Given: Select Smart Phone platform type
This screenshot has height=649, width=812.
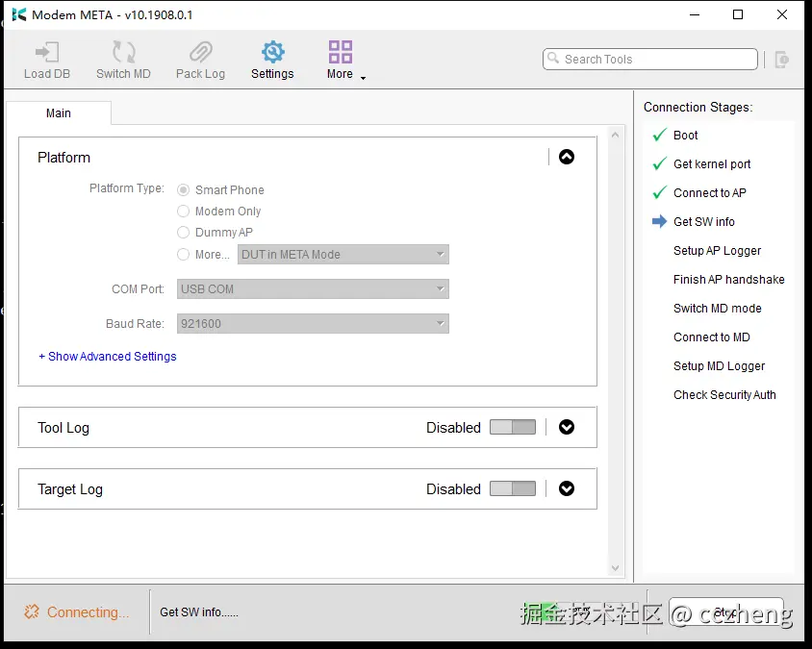Looking at the screenshot, I should click(x=184, y=190).
